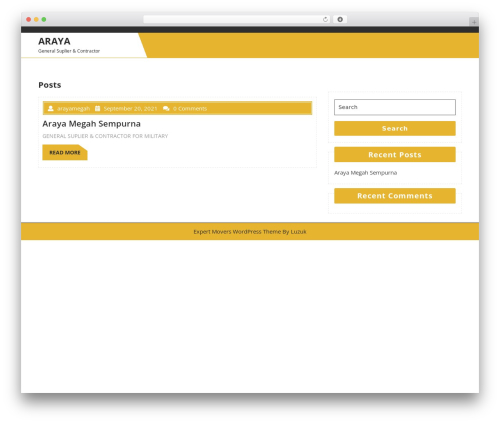This screenshot has width=500, height=423.
Task: Click the READ MORE button
Action: 65,152
